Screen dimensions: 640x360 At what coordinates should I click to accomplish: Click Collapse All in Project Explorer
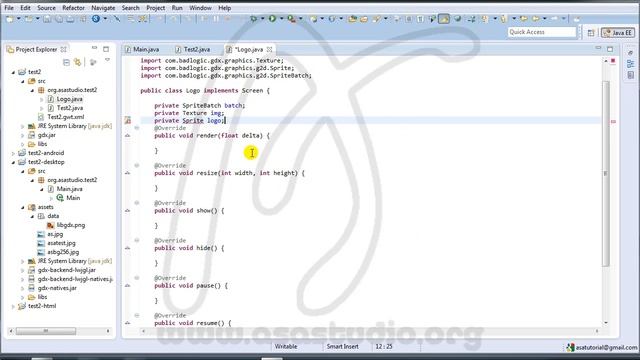(x=66, y=62)
